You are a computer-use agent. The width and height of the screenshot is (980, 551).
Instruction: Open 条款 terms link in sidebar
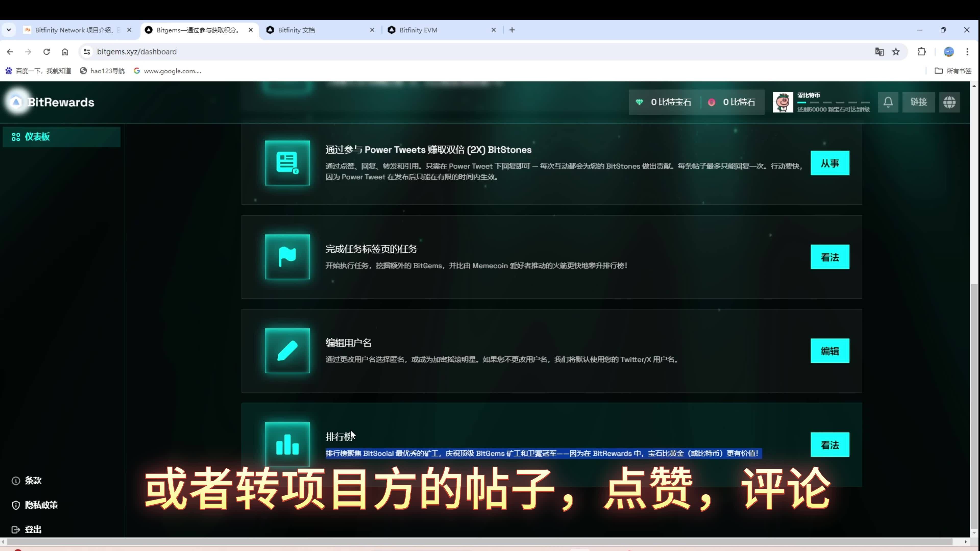tap(27, 480)
